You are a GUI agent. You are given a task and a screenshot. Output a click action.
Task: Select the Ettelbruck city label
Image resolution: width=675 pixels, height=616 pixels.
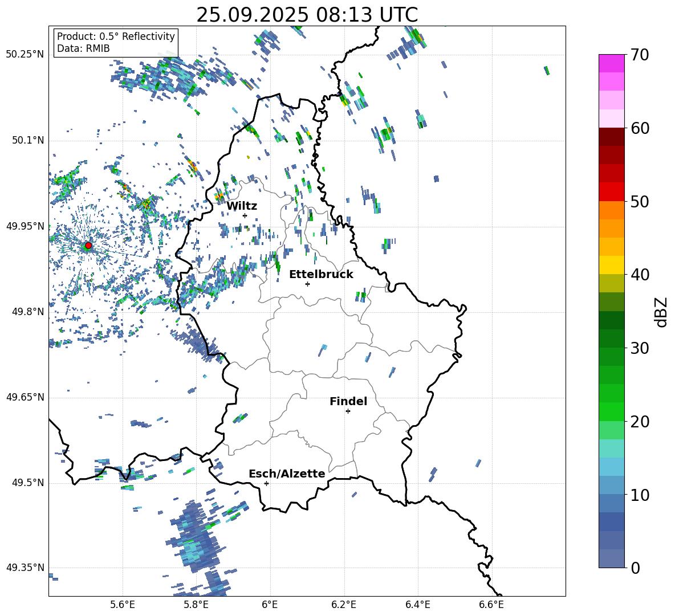coord(321,274)
